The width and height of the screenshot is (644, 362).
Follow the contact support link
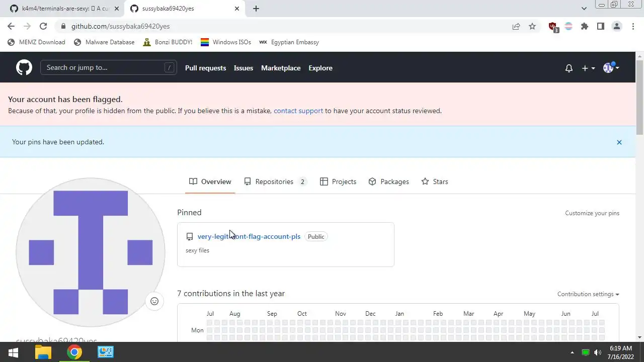click(x=298, y=111)
